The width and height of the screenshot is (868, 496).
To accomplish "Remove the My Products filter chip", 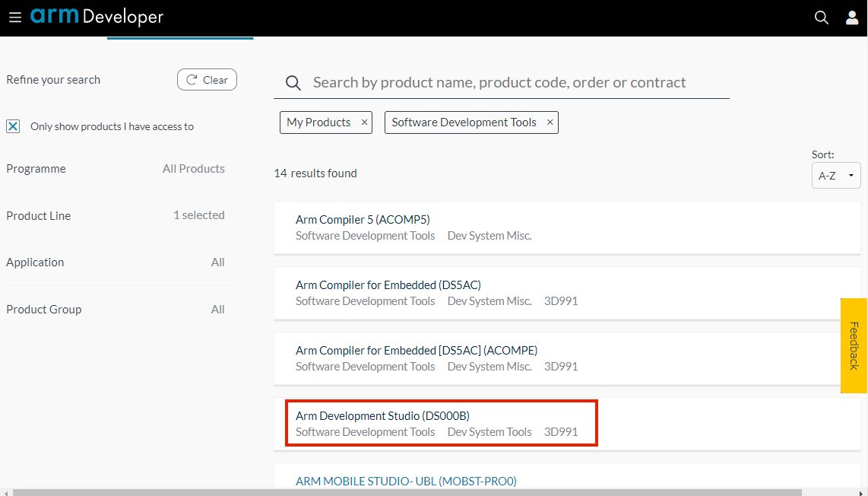I will coord(364,122).
